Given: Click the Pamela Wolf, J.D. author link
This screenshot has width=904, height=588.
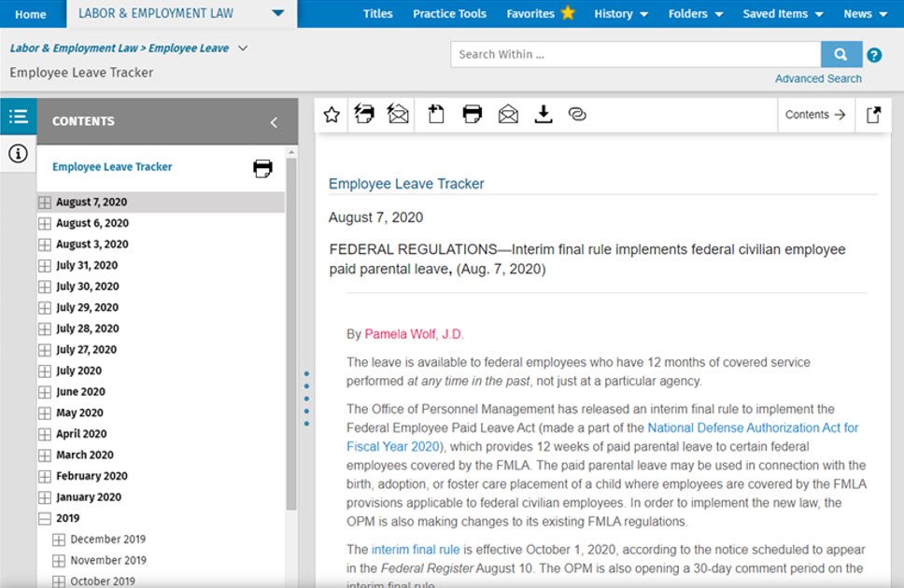Looking at the screenshot, I should [x=414, y=334].
